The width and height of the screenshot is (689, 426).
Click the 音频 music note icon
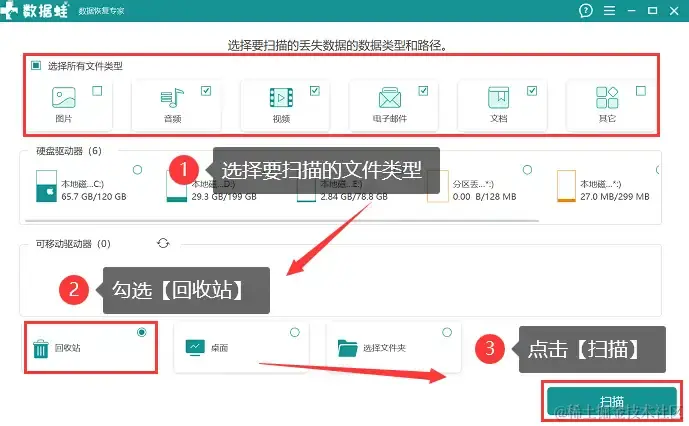[172, 98]
